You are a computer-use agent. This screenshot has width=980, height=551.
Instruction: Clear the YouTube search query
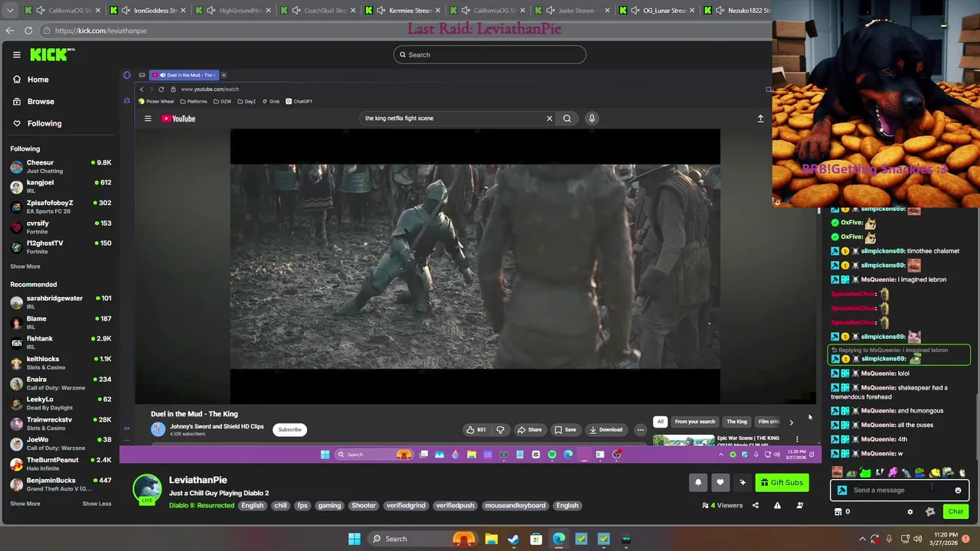coord(549,119)
